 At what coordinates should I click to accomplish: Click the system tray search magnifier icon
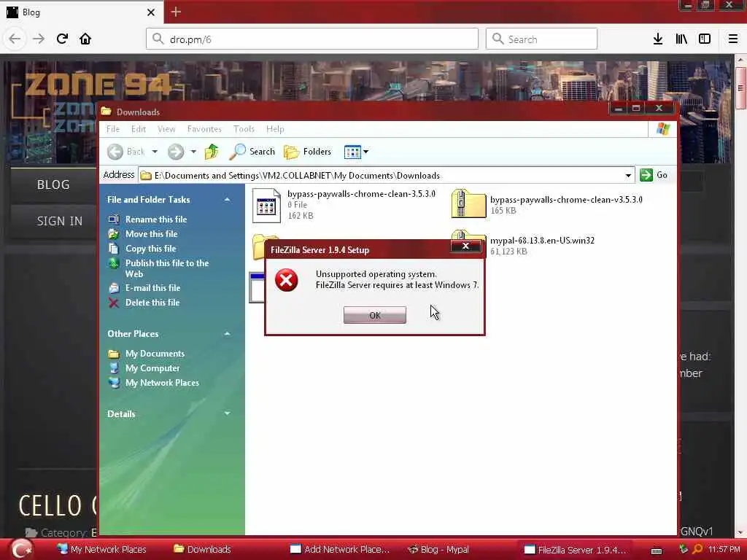pyautogui.click(x=697, y=550)
